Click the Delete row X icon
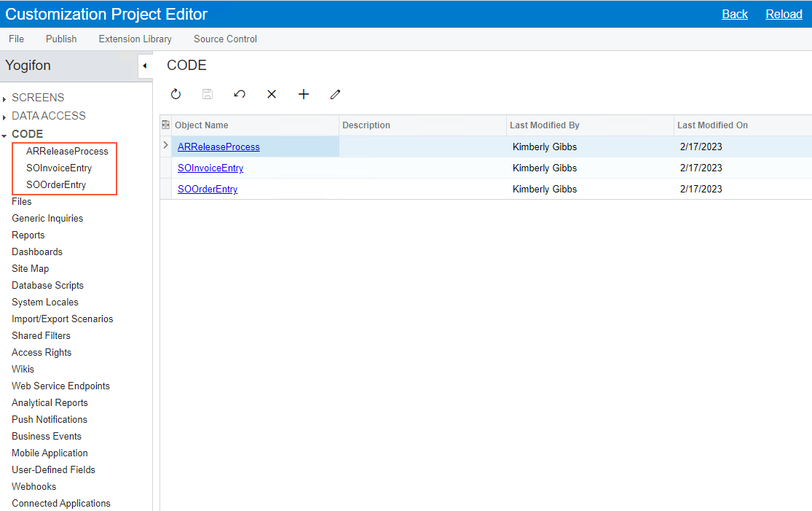The height and width of the screenshot is (511, 812). pyautogui.click(x=272, y=94)
